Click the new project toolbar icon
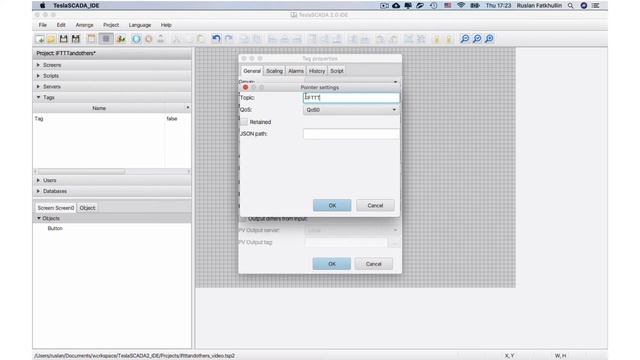This screenshot has height=360, width=640. (x=40, y=39)
